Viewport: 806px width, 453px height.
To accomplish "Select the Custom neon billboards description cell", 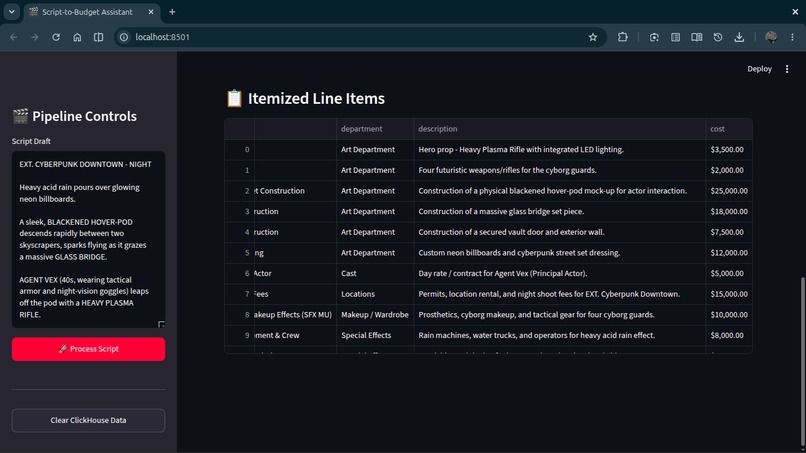I will click(560, 252).
